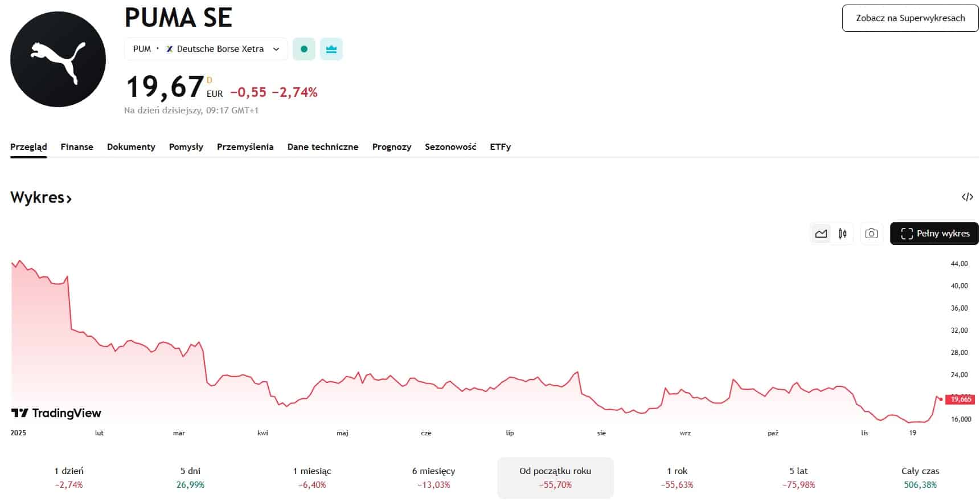Viewport: 980px width, 502px height.
Task: Expand the Wykres section heading
Action: tap(41, 198)
